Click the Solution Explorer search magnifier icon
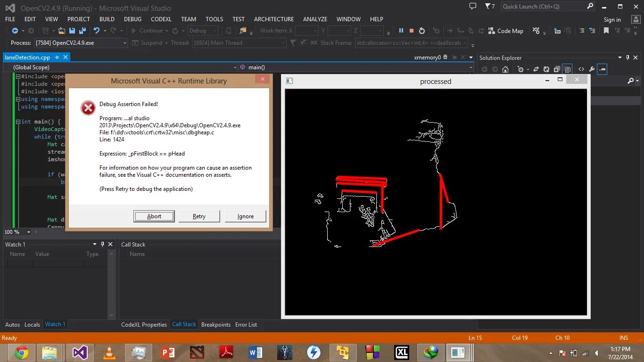The width and height of the screenshot is (644, 362). pyautogui.click(x=631, y=81)
